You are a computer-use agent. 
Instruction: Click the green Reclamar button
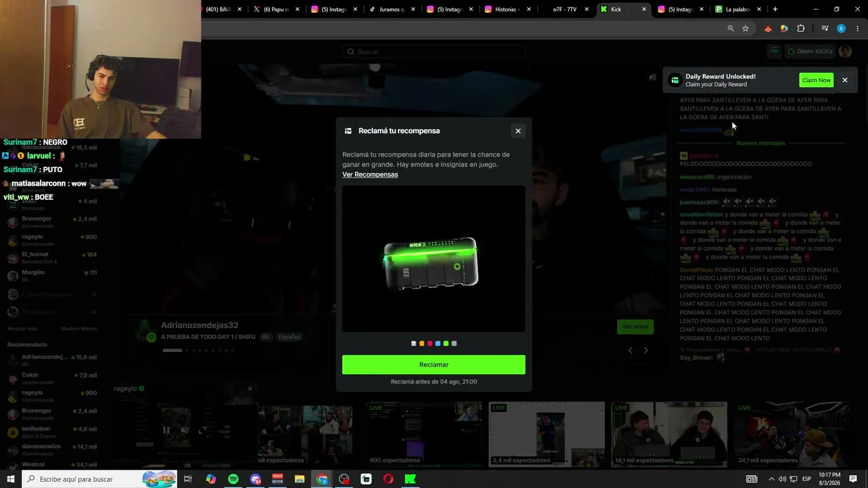click(x=434, y=365)
